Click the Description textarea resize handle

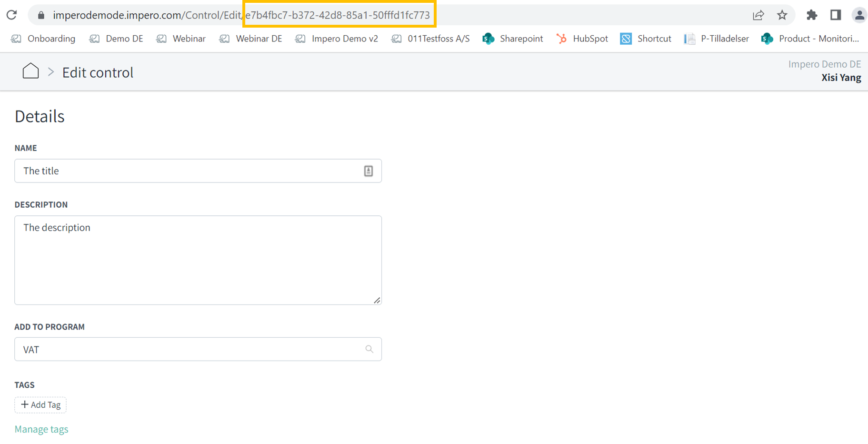pos(377,300)
